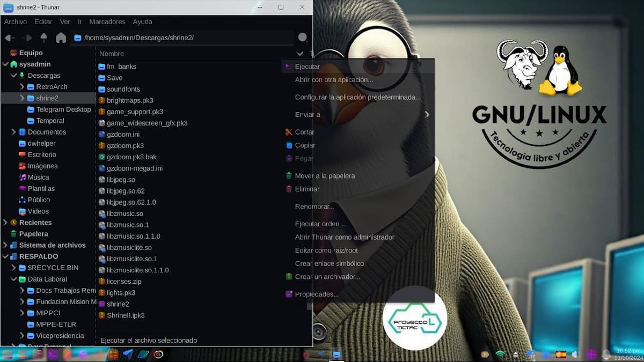Choose Copiar in the context menu
644x362 pixels.
click(x=357, y=145)
